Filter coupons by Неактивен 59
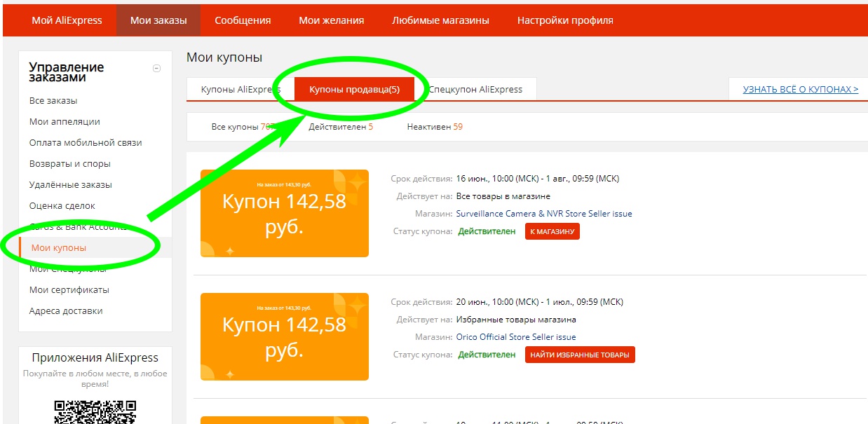This screenshot has height=424, width=868. pyautogui.click(x=435, y=127)
